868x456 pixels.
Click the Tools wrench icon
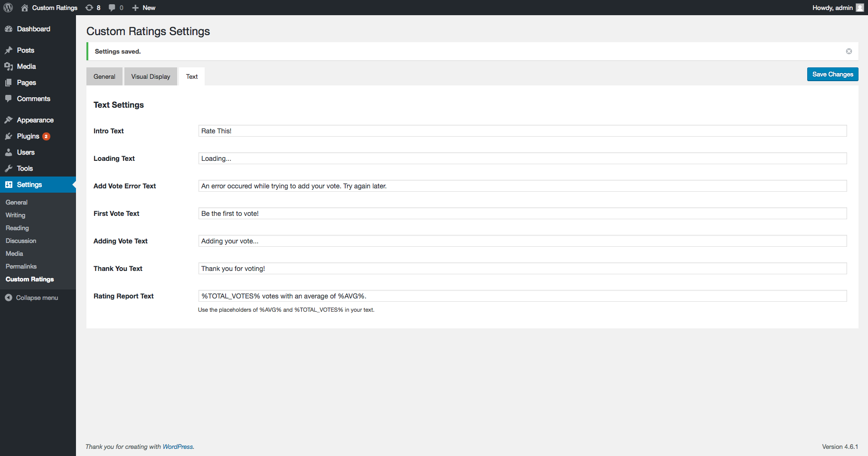click(x=9, y=168)
